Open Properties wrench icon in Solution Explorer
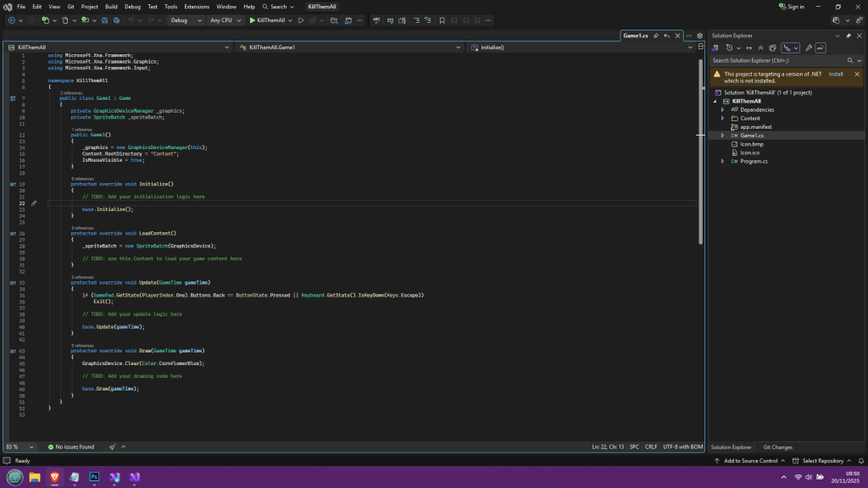 coord(809,48)
